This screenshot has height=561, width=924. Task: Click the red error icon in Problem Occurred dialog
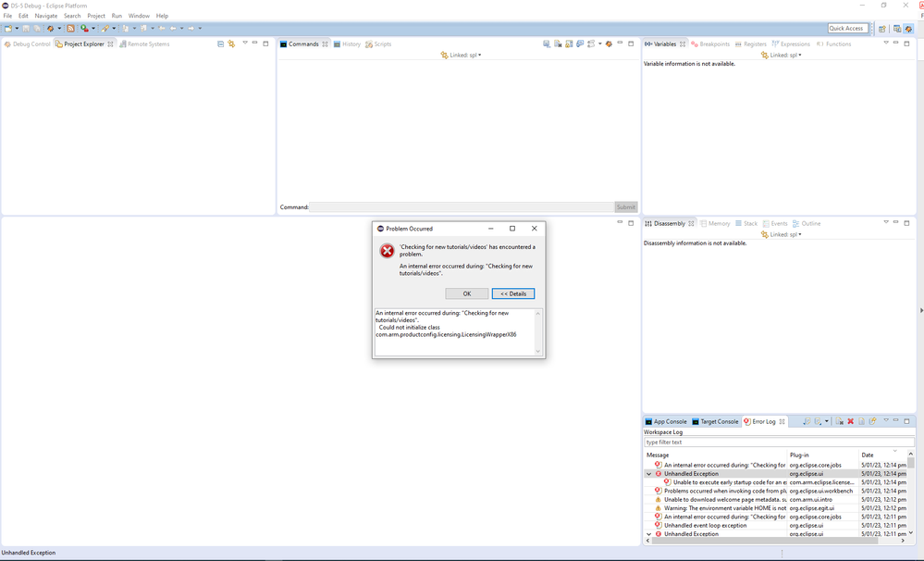click(x=388, y=251)
